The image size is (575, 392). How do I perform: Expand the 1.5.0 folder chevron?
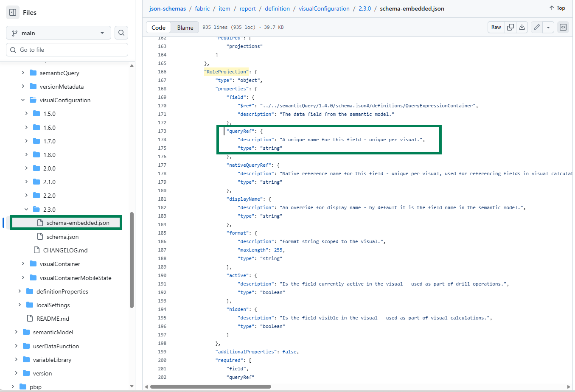point(26,114)
